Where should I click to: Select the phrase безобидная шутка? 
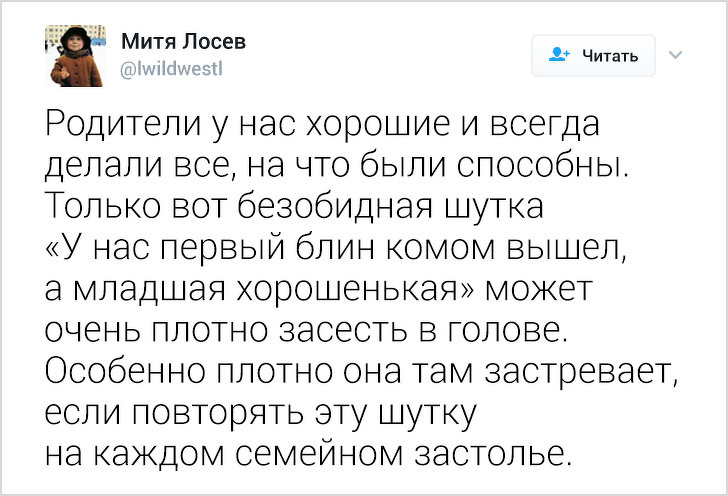(x=390, y=207)
